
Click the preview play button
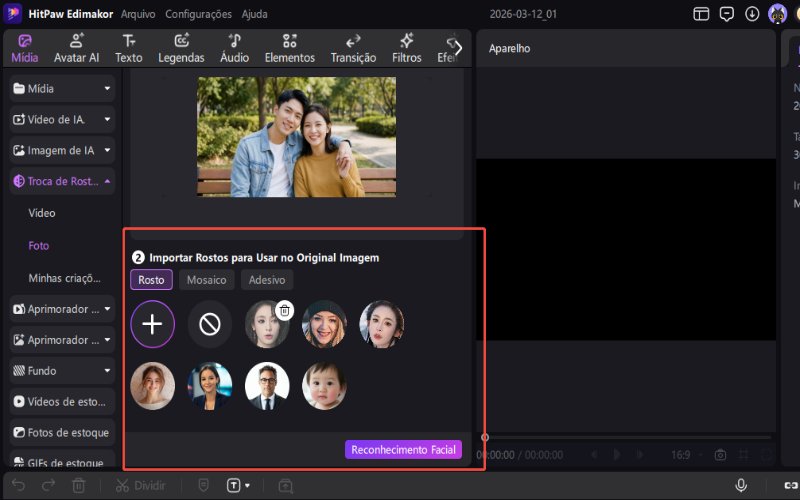(617, 454)
